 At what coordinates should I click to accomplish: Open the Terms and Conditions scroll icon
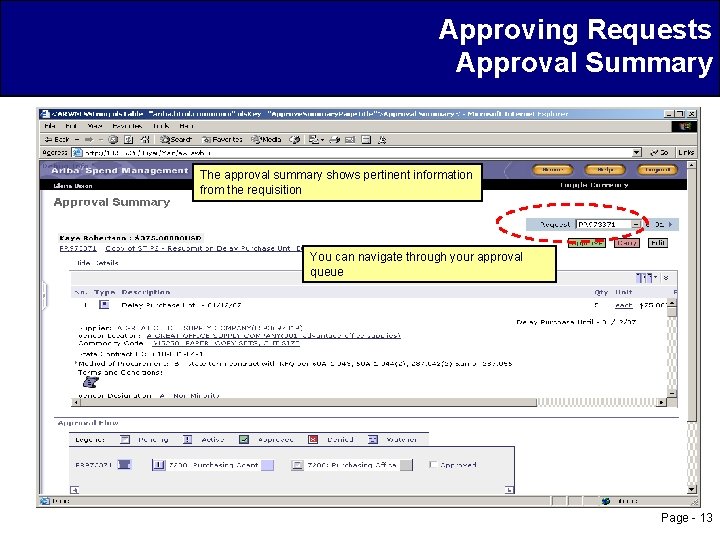(x=91, y=382)
